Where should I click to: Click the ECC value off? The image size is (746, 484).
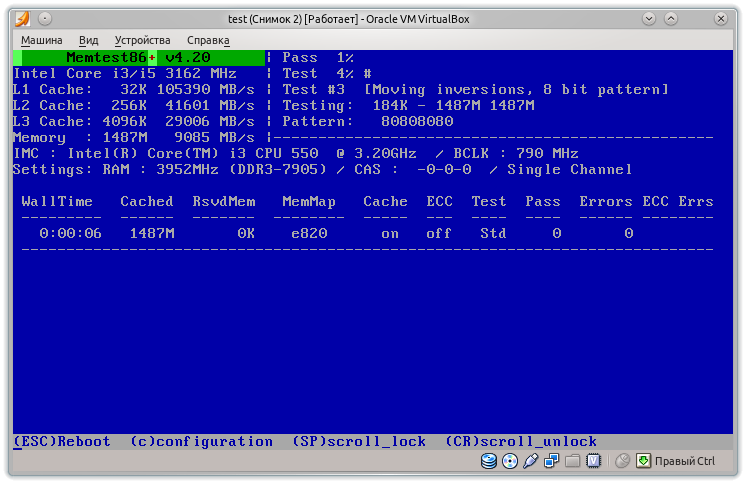click(x=439, y=233)
